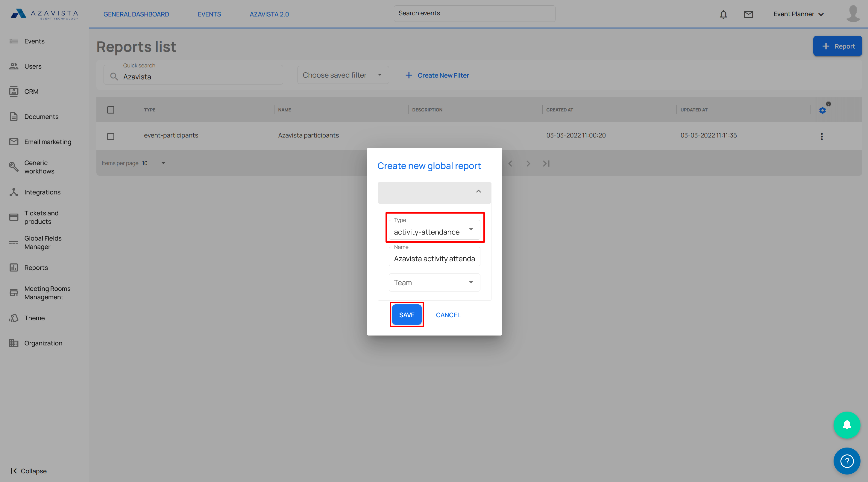This screenshot has height=482, width=868.
Task: Toggle the select-all checkbox in table header
Action: [110, 110]
